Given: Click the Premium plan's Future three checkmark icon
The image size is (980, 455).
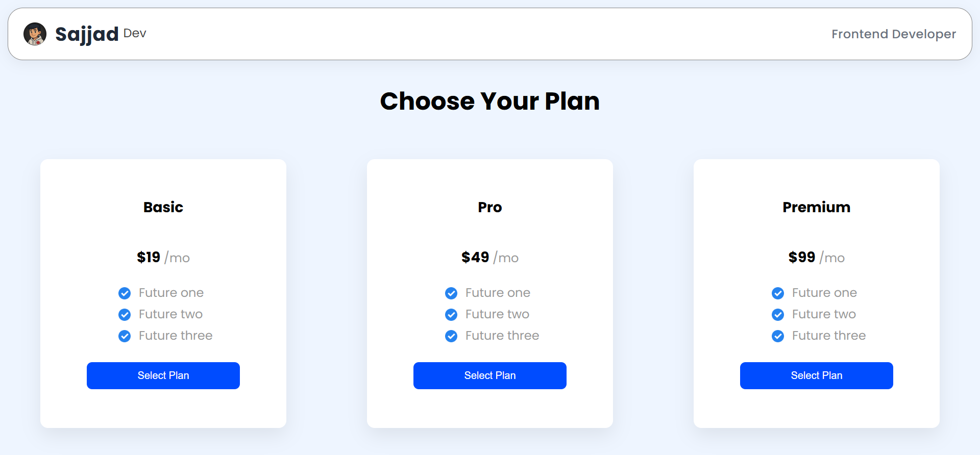Looking at the screenshot, I should point(778,336).
